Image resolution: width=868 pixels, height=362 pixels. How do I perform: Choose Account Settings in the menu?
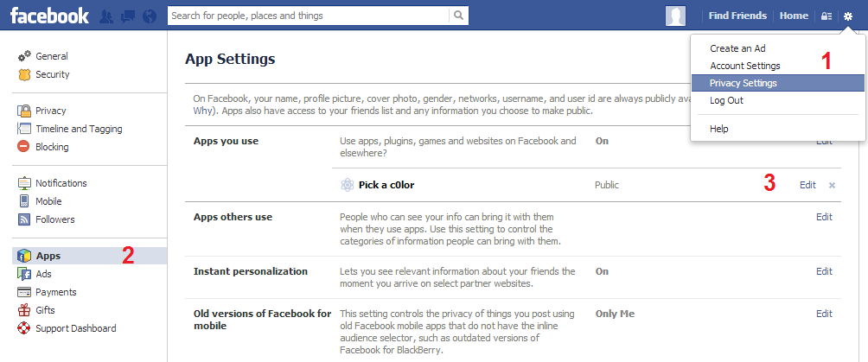point(744,66)
